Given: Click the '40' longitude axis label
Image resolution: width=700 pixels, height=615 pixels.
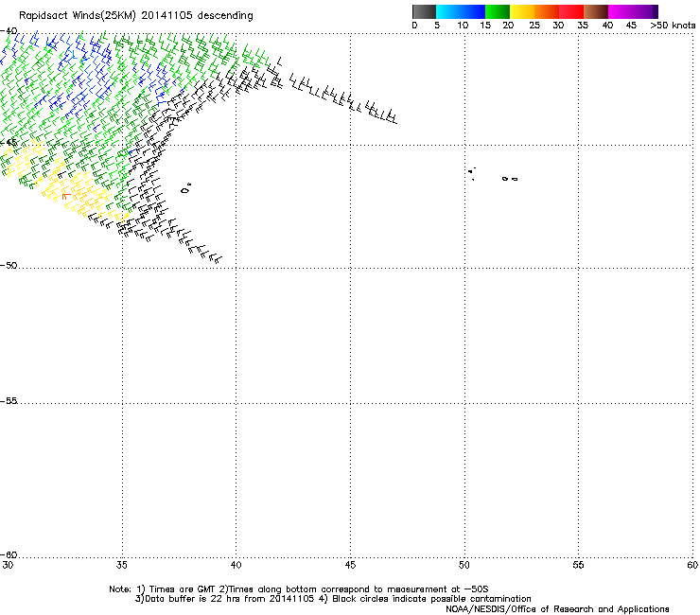Looking at the screenshot, I should [236, 565].
